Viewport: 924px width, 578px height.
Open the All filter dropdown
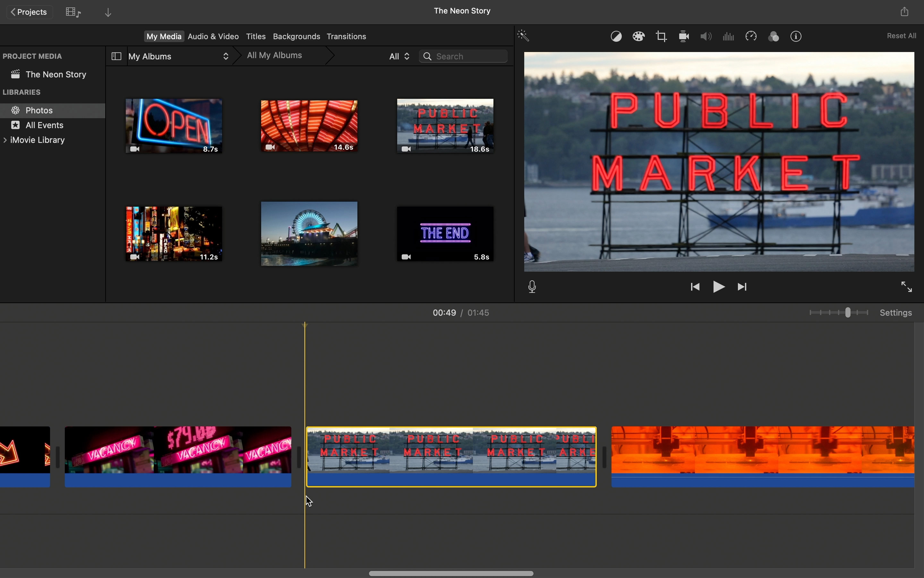click(399, 57)
